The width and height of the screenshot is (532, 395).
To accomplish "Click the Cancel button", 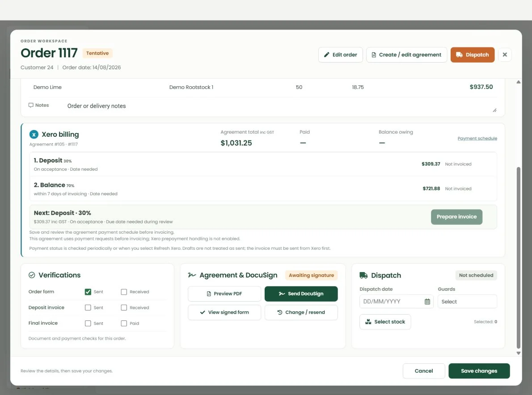I will (424, 371).
